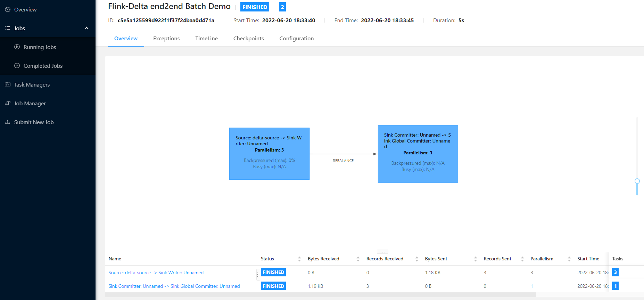Screen dimensions: 644x300
Task: Select the Sink Committer graph node
Action: (418, 154)
